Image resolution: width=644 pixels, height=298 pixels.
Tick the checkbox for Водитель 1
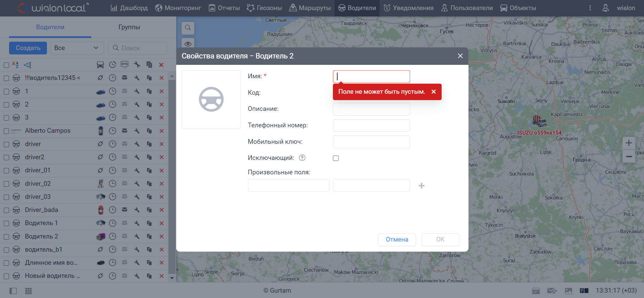6,223
